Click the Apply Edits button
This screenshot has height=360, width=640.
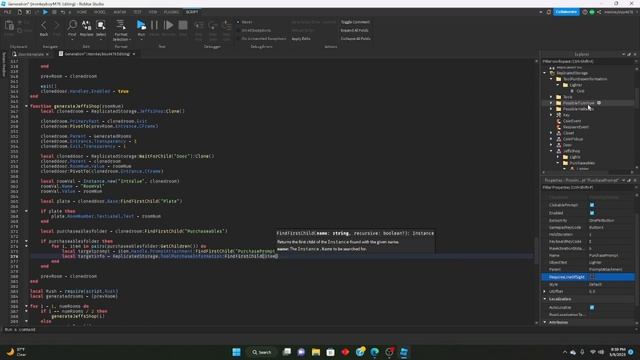point(301,39)
